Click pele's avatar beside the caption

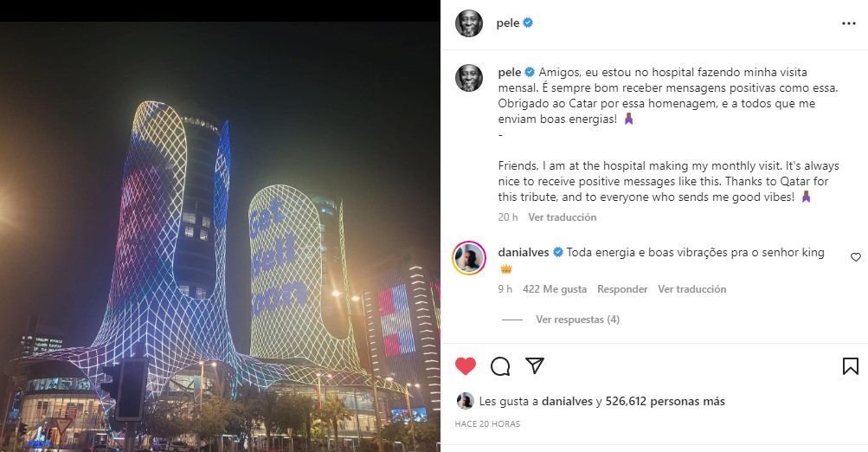tap(469, 78)
